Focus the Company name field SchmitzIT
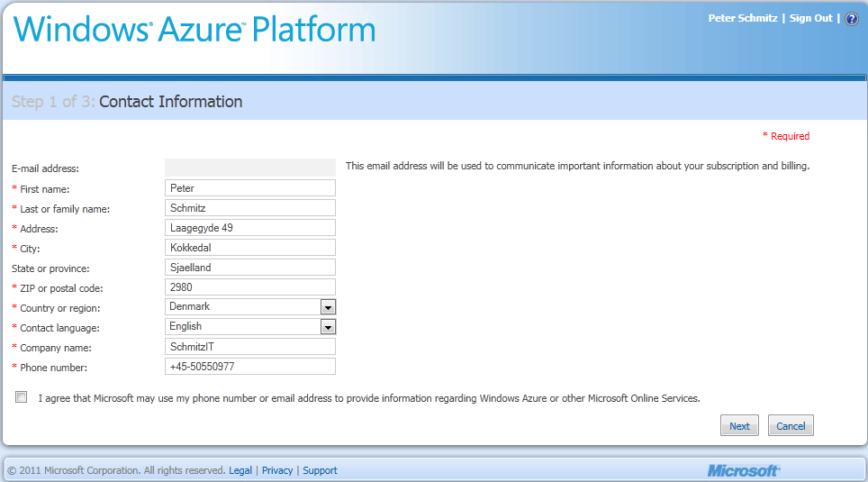The image size is (868, 482). click(250, 346)
